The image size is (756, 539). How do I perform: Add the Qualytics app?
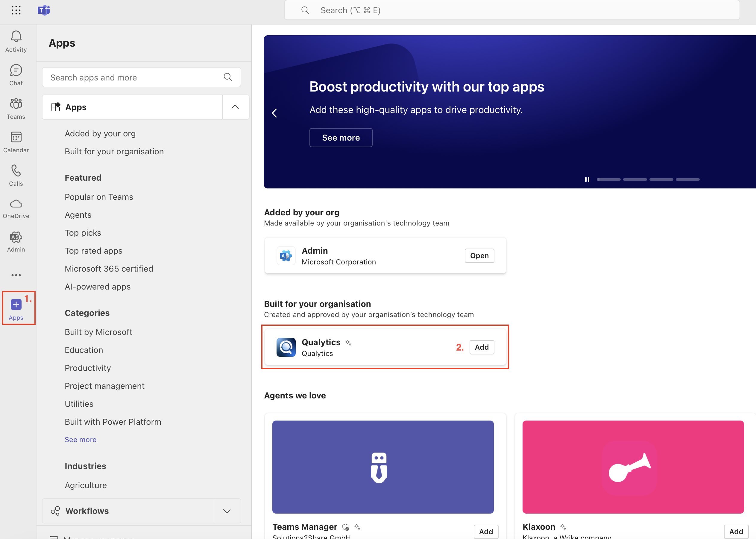[482, 347]
